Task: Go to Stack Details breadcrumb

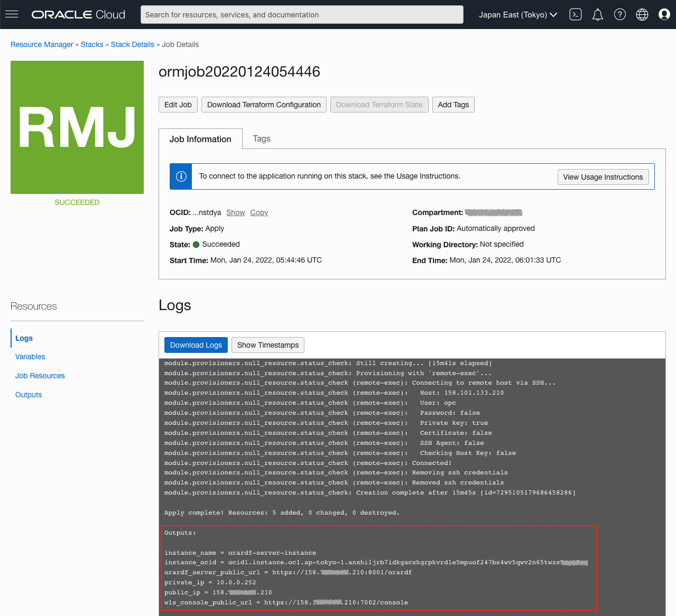Action: click(132, 44)
